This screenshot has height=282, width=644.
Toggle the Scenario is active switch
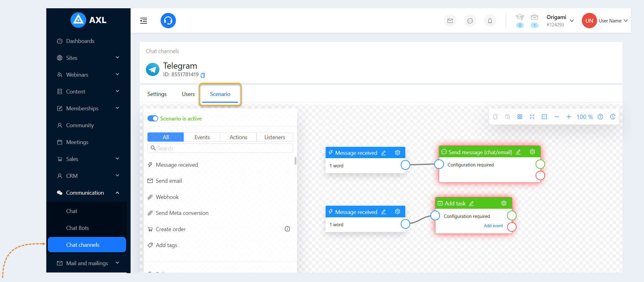point(153,118)
